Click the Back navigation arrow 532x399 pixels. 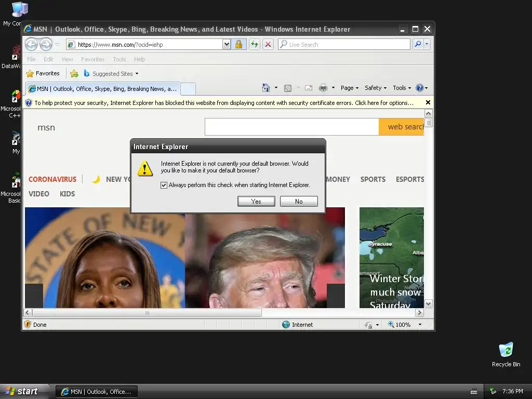click(x=32, y=44)
